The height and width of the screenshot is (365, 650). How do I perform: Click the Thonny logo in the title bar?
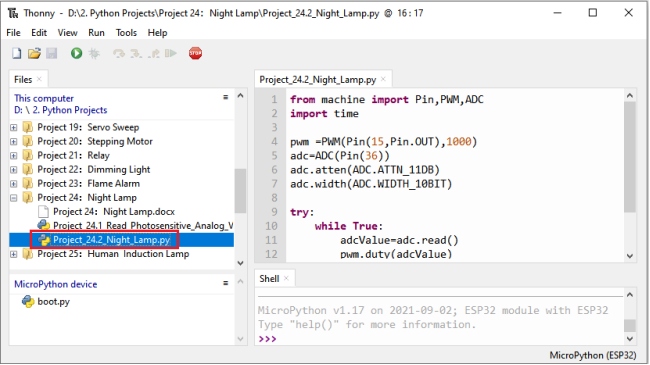(13, 13)
